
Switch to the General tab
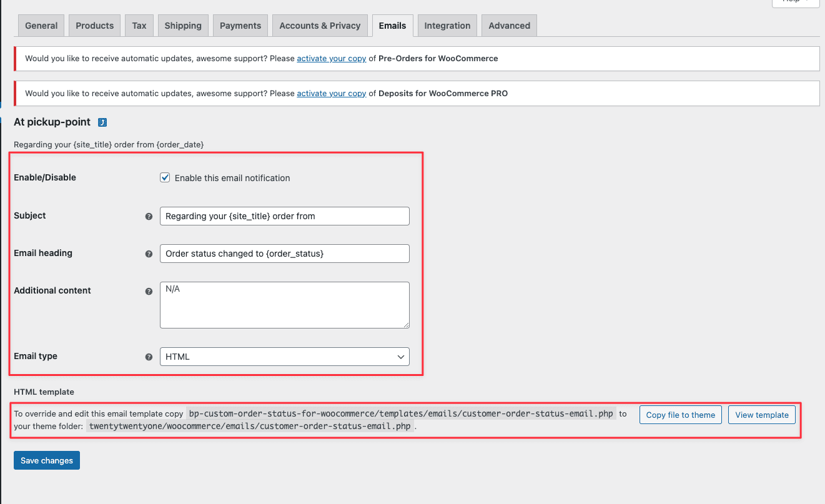(x=41, y=26)
